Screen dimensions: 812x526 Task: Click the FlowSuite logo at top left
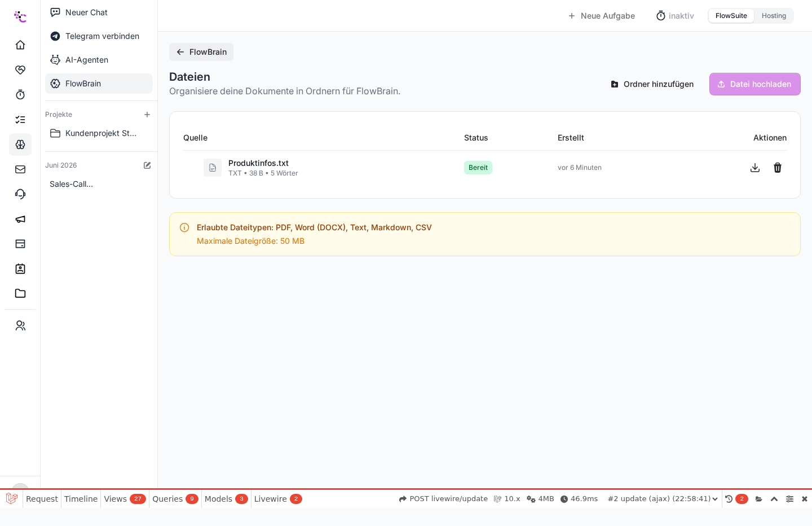pos(20,16)
